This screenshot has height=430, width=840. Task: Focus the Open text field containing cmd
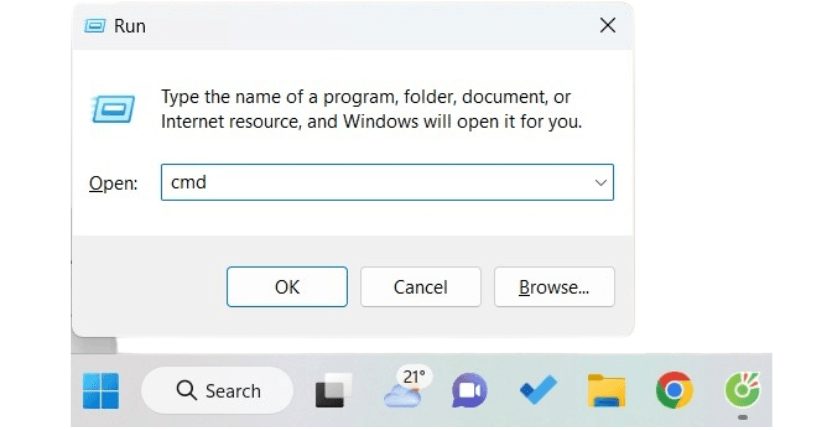click(387, 182)
